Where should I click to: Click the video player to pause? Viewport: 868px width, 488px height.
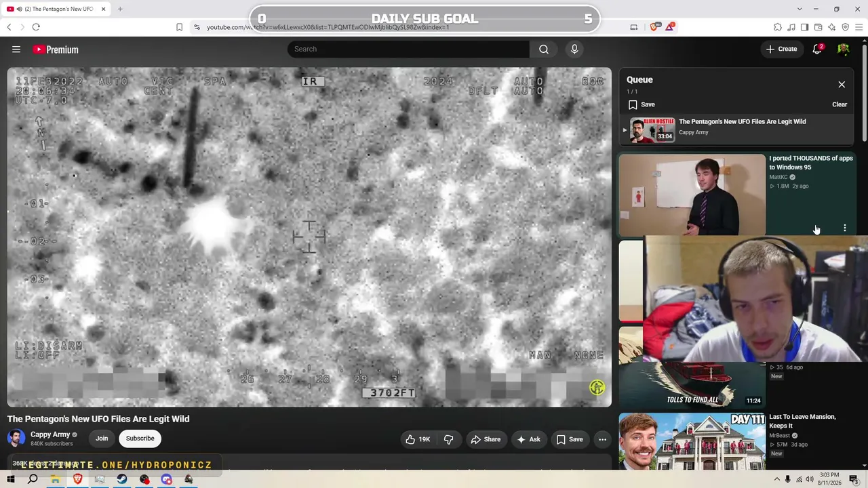pyautogui.click(x=309, y=237)
